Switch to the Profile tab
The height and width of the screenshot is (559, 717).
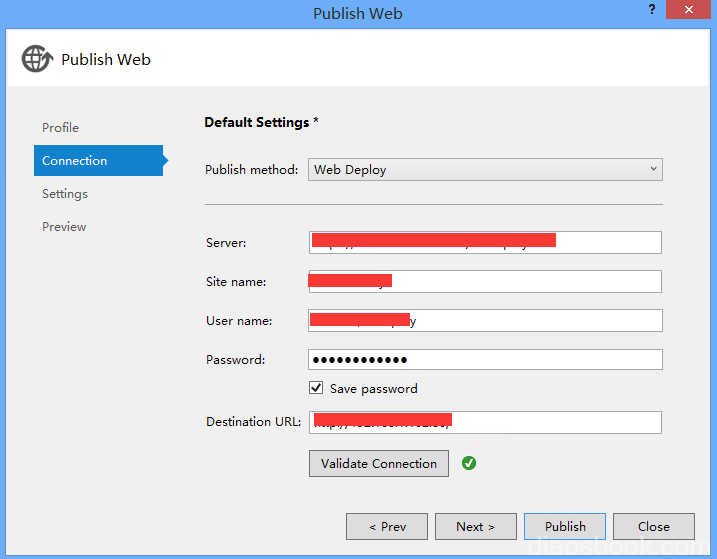[60, 127]
